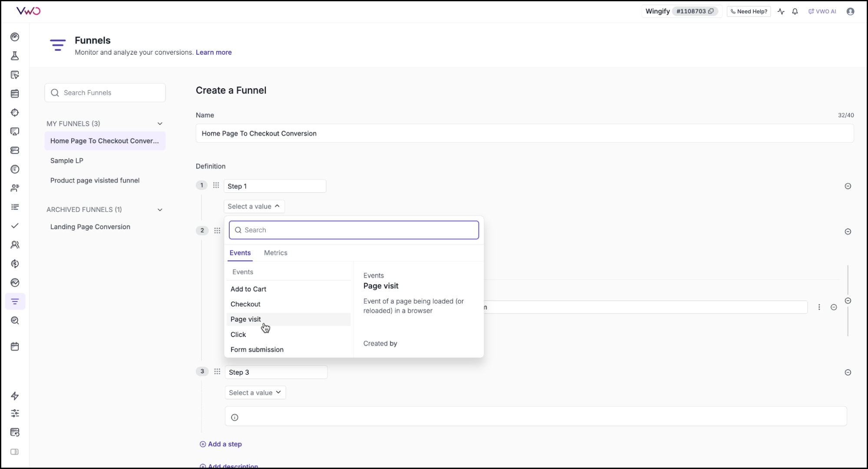Click the activity pulse icon in header
Viewport: 868px width, 469px height.
coord(781,12)
